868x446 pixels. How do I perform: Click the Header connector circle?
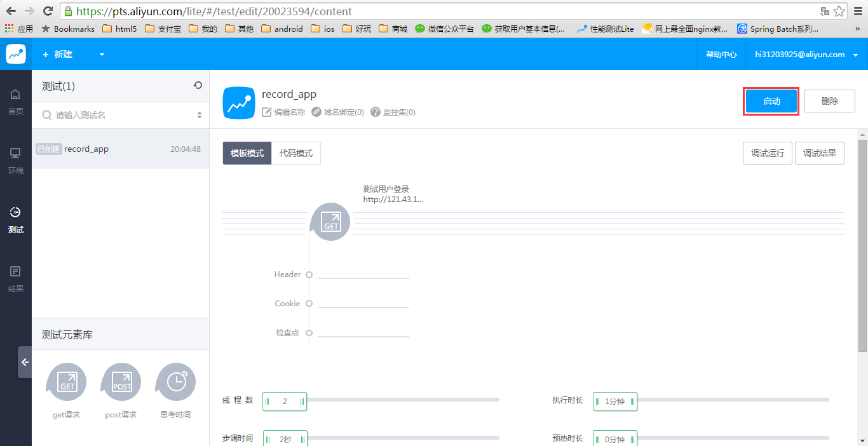tap(309, 274)
